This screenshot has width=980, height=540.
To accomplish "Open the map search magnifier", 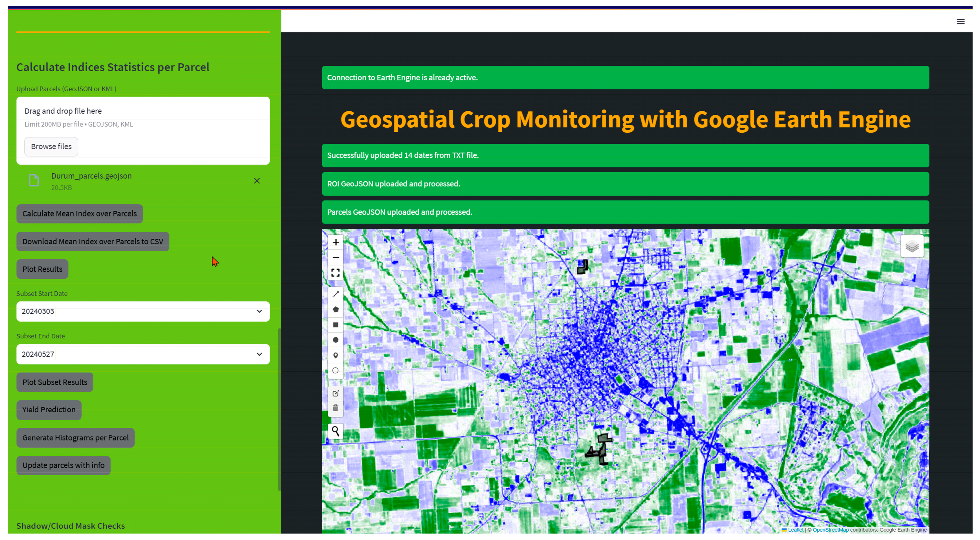I will 336,431.
